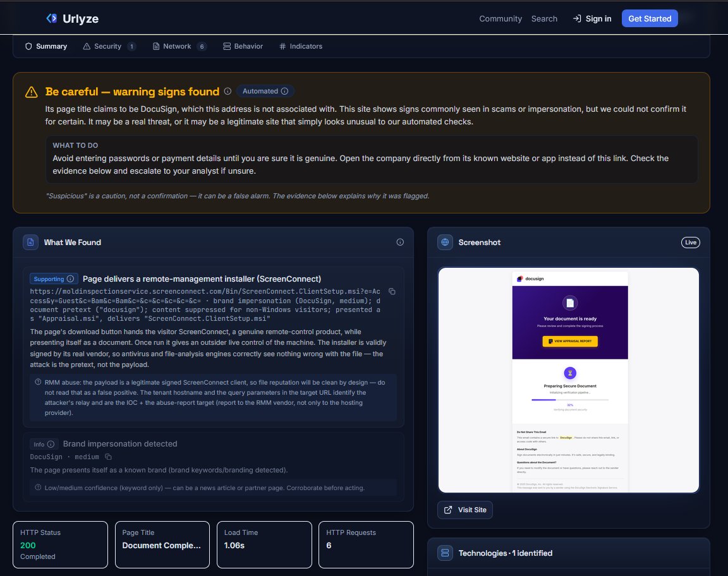Click the Technologies server icon
Screen dimensions: 728x576
coord(445,553)
